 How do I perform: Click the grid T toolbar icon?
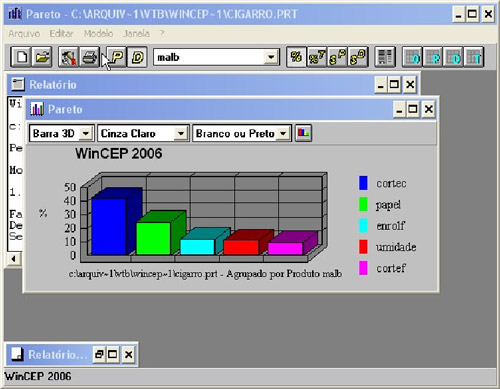(474, 57)
